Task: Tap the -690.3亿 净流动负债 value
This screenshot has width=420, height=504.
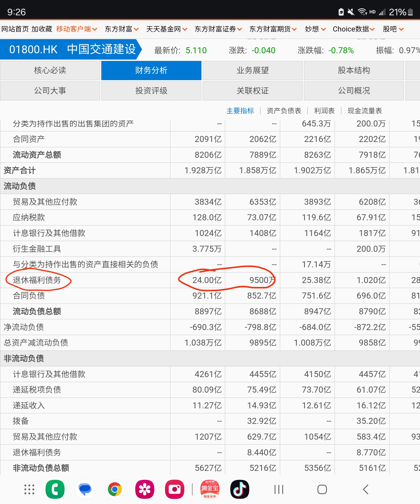Action: (x=206, y=327)
